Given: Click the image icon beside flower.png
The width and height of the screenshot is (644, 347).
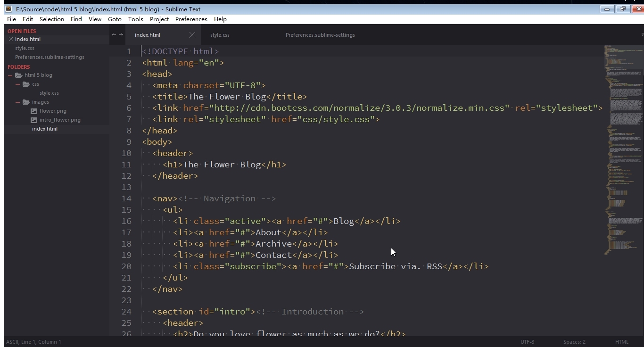Looking at the screenshot, I should pos(34,111).
